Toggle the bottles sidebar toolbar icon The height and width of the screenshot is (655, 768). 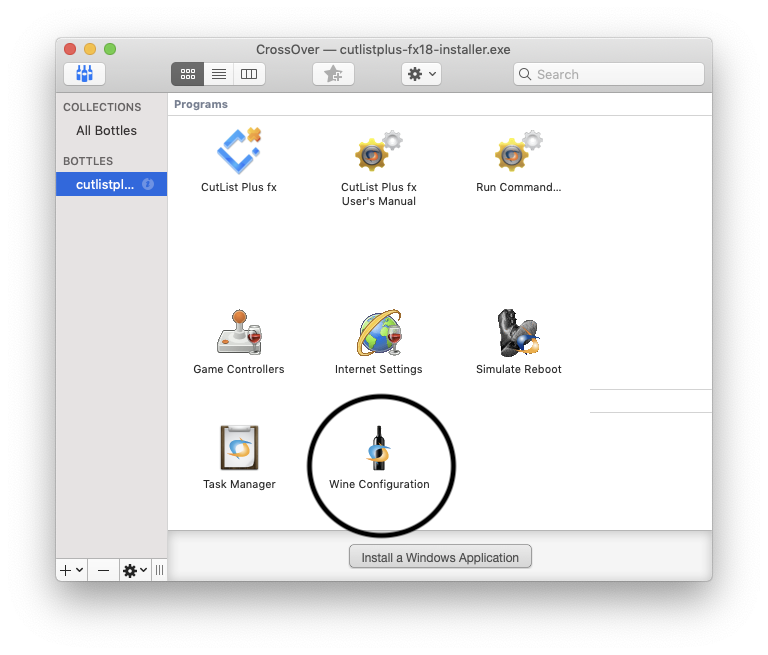[84, 74]
